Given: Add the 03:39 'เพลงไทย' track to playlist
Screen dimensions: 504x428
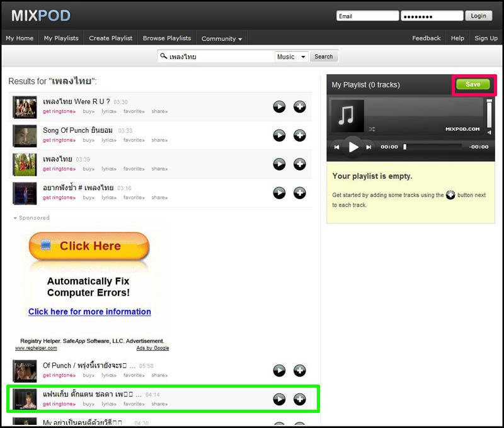Looking at the screenshot, I should [300, 164].
